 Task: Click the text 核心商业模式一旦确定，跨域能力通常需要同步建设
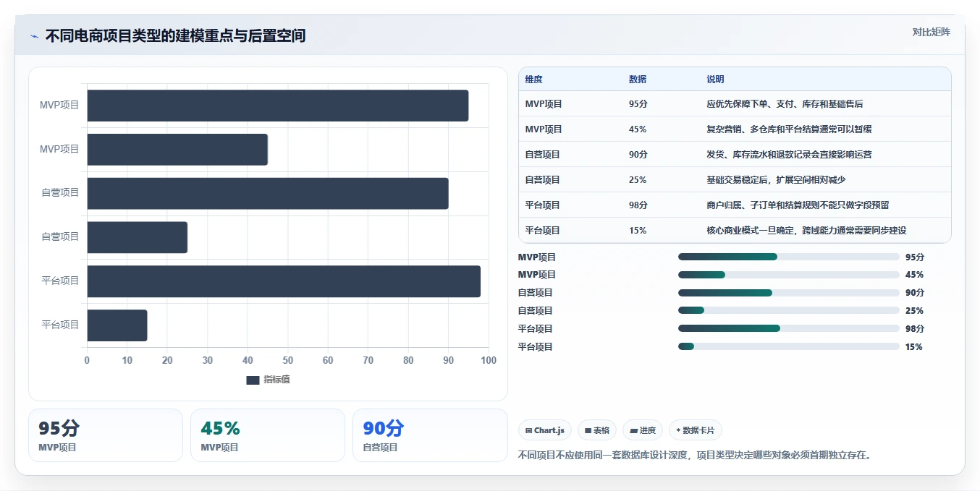(x=806, y=231)
